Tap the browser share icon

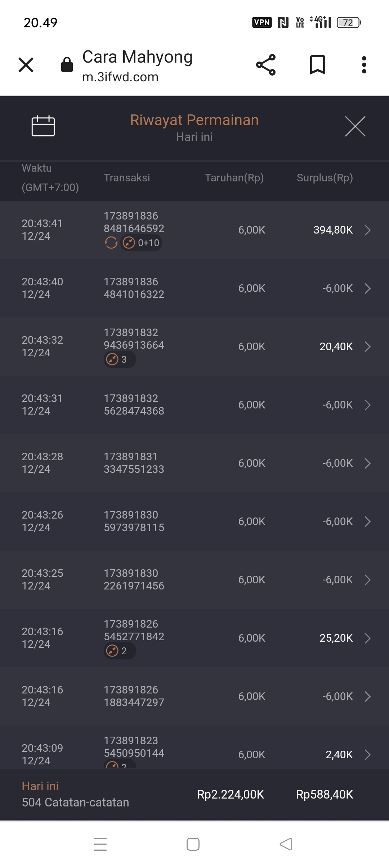point(266,65)
